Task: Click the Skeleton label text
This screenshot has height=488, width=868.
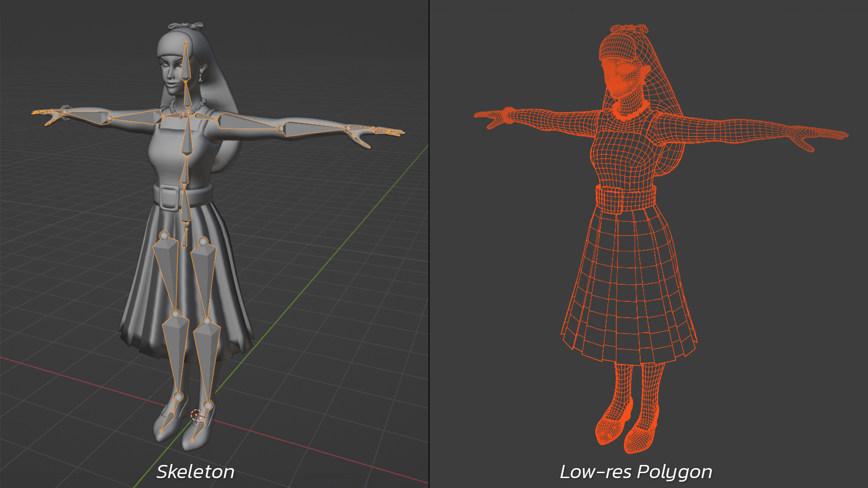Action: [196, 472]
